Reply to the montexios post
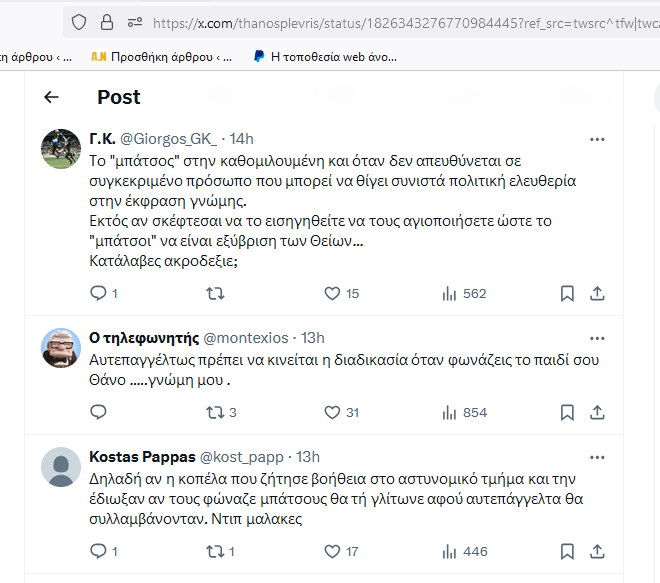Screen dimensions: 660x583 (x=98, y=412)
